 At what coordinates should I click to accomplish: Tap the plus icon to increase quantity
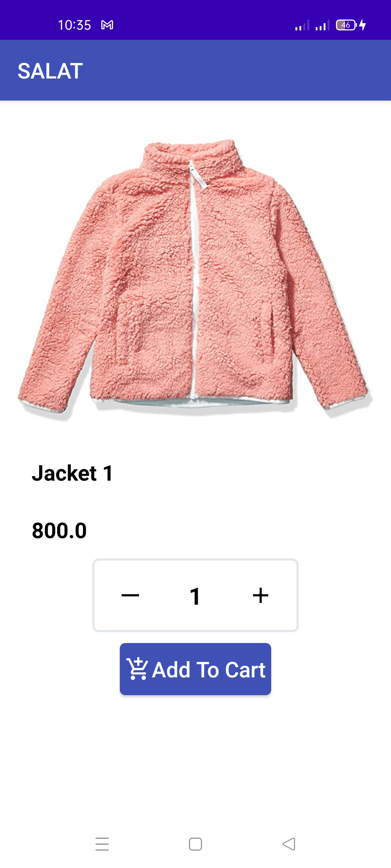pyautogui.click(x=261, y=595)
